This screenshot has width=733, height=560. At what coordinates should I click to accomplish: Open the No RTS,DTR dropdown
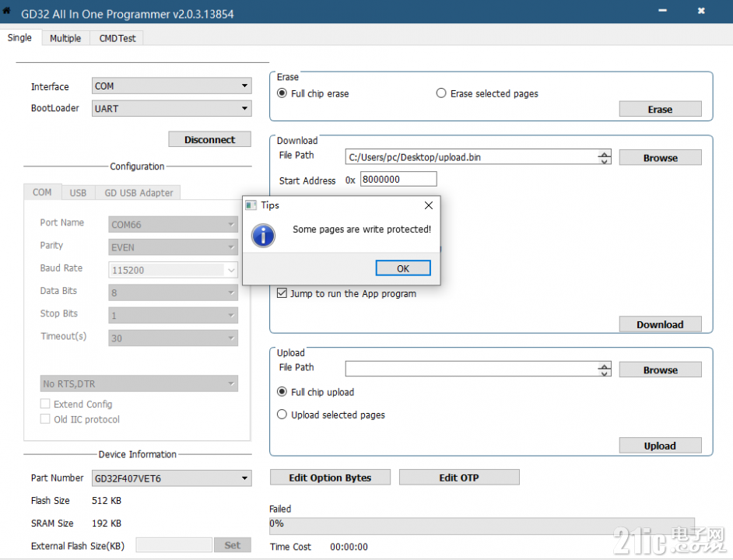point(139,383)
